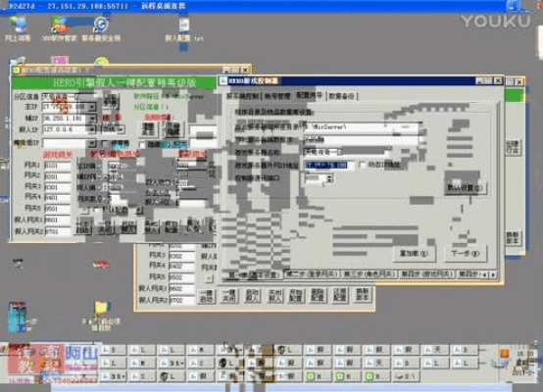Click the database name input field

tap(362, 140)
